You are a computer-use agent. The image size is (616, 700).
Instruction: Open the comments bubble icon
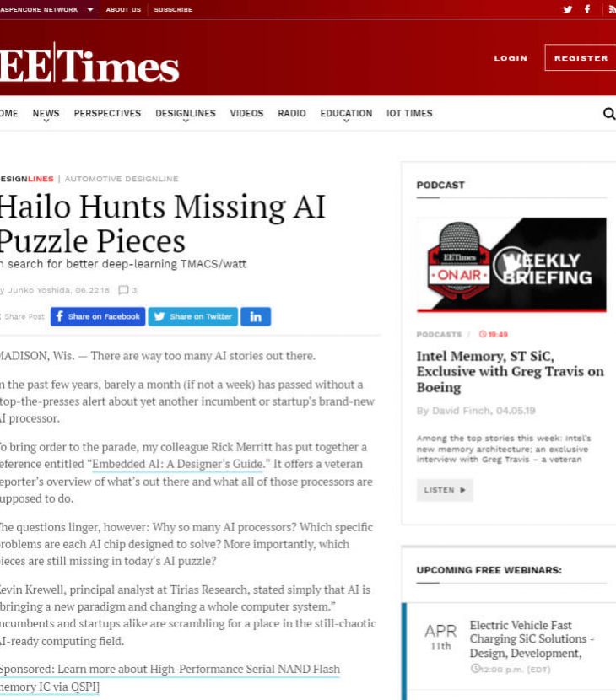click(123, 290)
